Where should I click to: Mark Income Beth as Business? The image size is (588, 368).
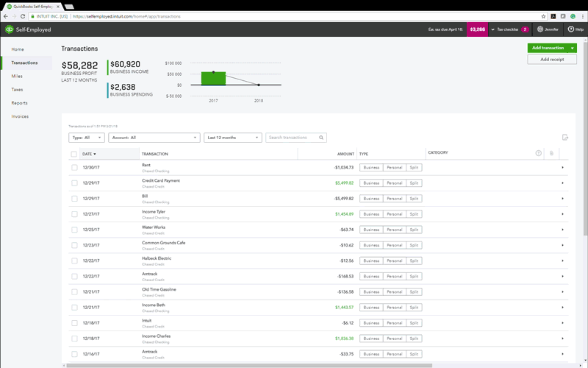pyautogui.click(x=371, y=307)
